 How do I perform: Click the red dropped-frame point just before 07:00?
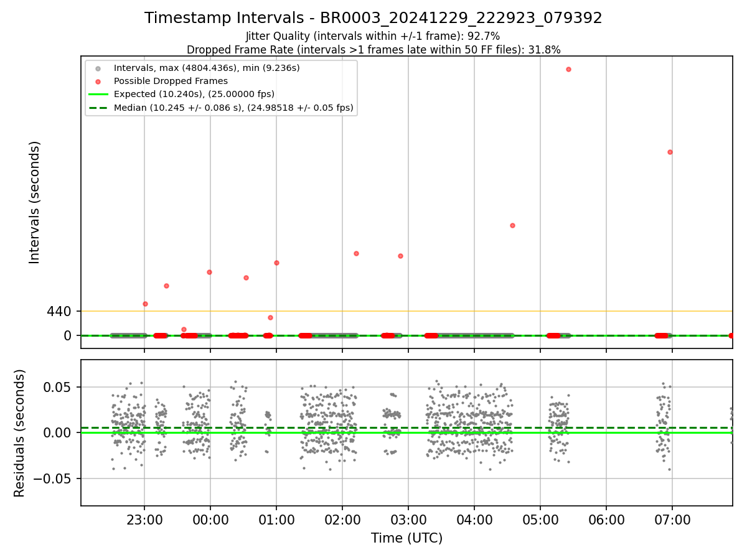point(670,152)
